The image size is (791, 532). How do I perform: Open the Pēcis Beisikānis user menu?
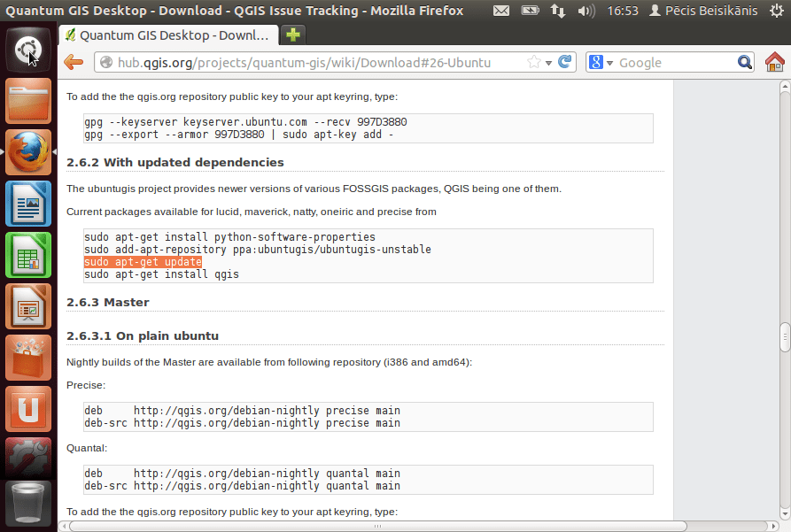(x=703, y=11)
